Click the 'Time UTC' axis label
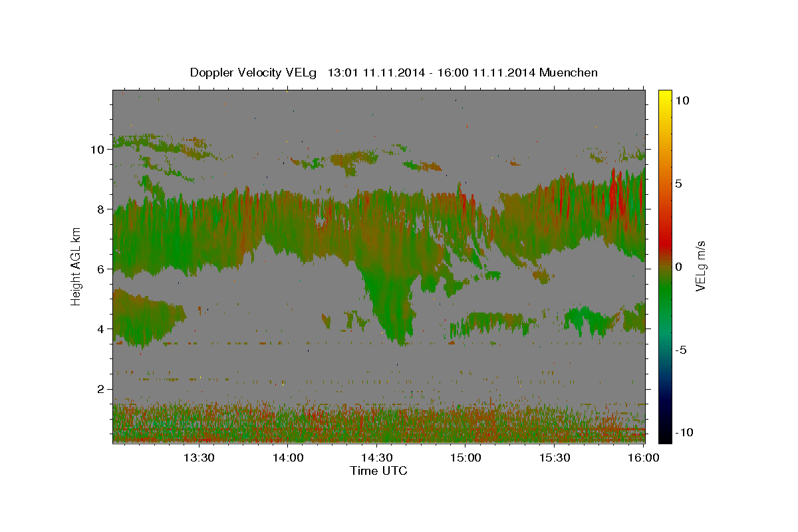798x532 pixels. [378, 471]
